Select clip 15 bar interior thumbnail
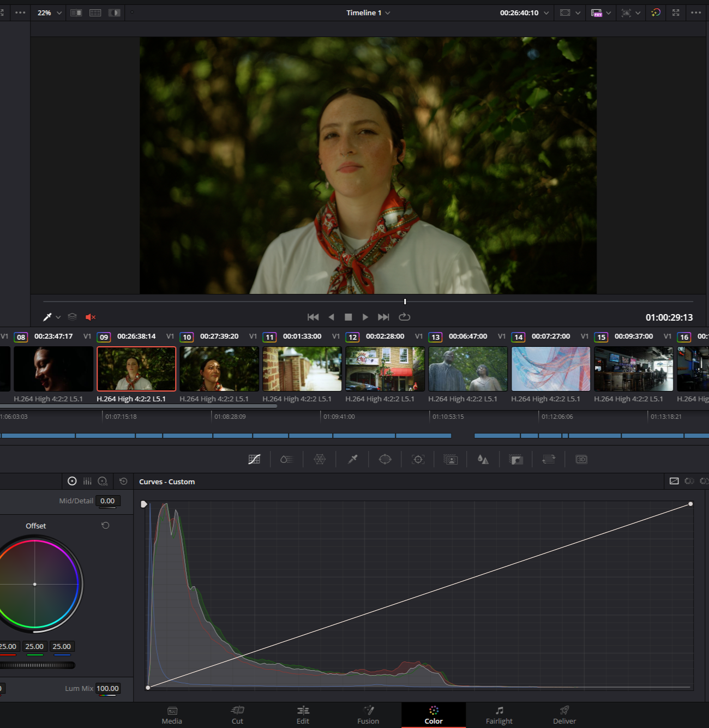 (x=634, y=369)
